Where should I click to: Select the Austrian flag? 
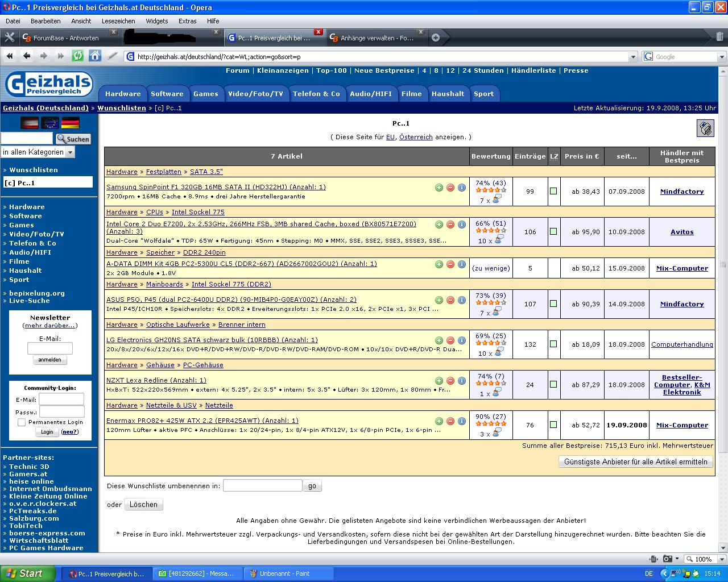click(30, 123)
